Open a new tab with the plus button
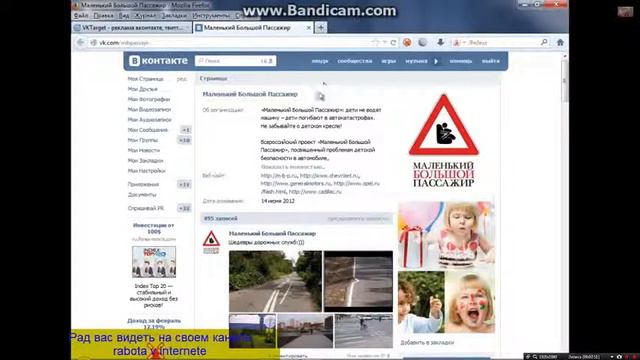This screenshot has height=360, width=640. [x=321, y=27]
